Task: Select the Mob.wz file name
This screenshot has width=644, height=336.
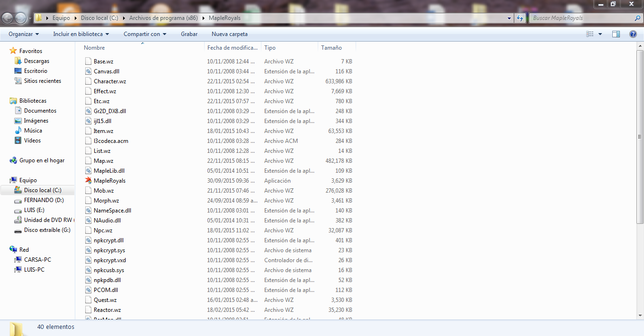Action: point(104,191)
